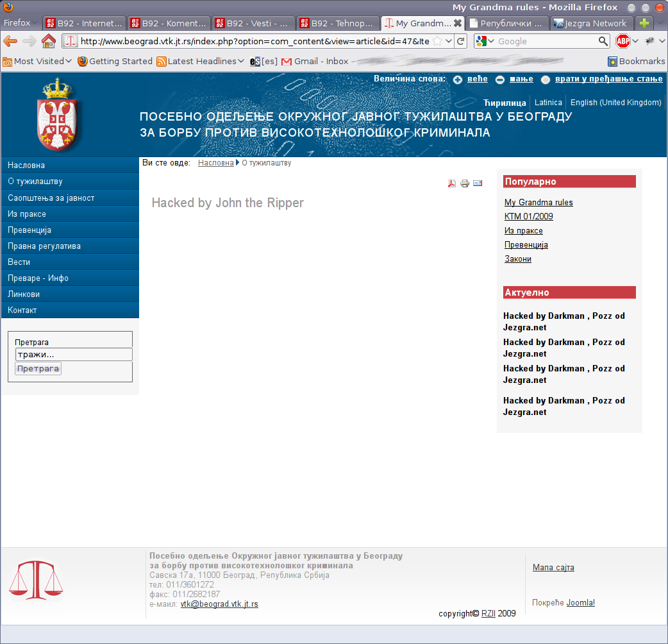Go to the Home page icon
The width and height of the screenshot is (668, 644).
[x=49, y=41]
